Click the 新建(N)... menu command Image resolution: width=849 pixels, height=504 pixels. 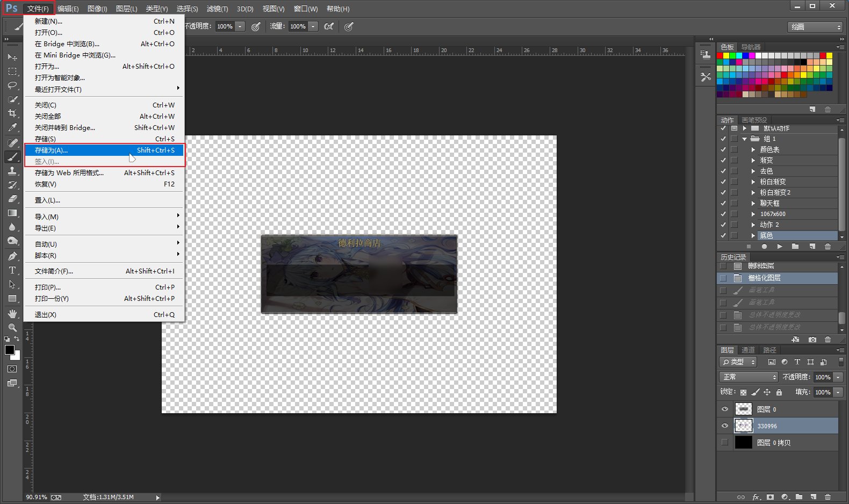click(x=104, y=21)
